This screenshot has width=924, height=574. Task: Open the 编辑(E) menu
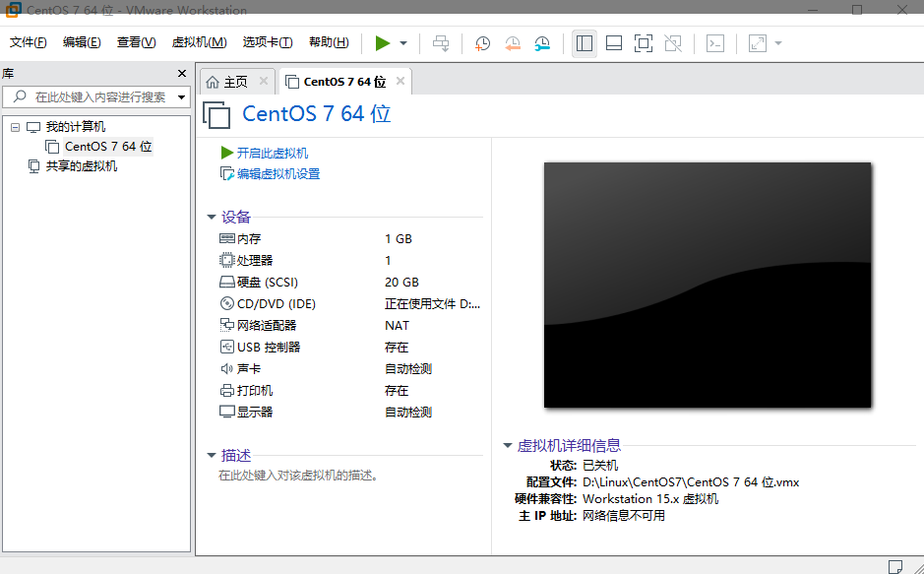(x=82, y=42)
